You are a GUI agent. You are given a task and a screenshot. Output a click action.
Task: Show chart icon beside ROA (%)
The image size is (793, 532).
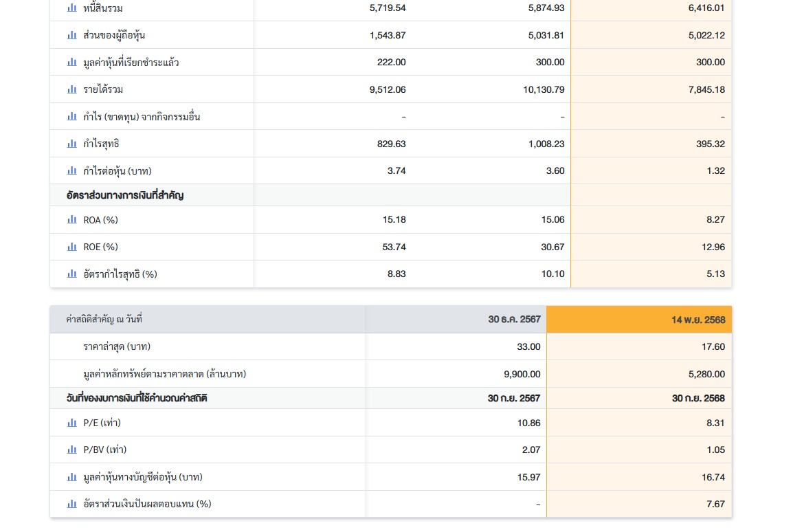(x=72, y=219)
